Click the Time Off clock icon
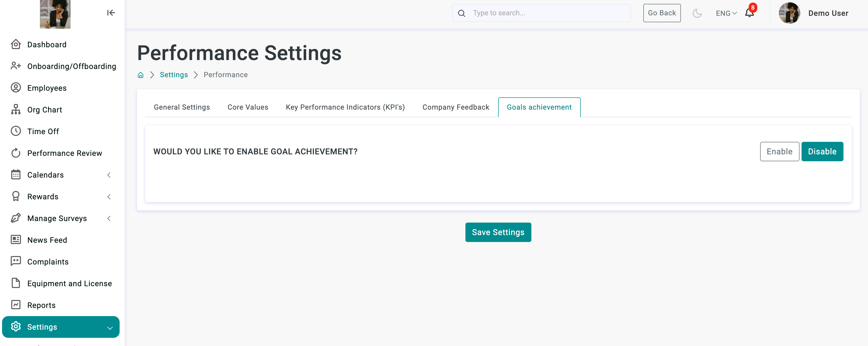This screenshot has width=868, height=346. click(16, 131)
